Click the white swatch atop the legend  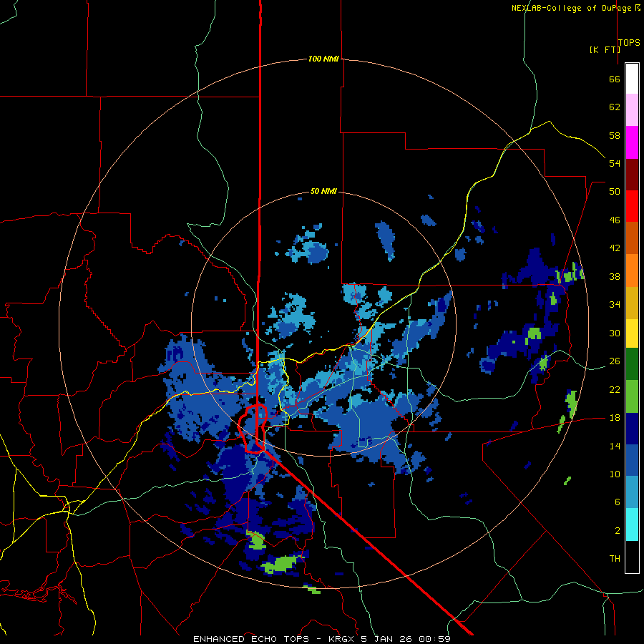point(632,79)
